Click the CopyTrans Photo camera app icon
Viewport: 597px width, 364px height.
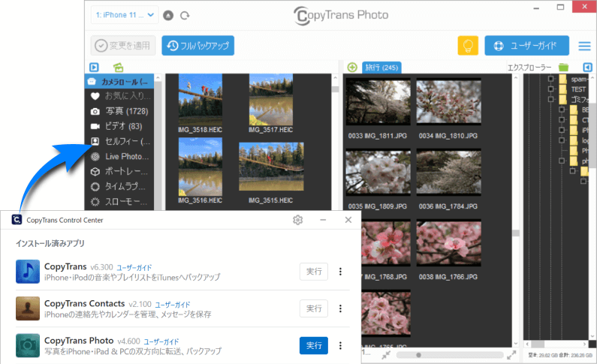28,345
